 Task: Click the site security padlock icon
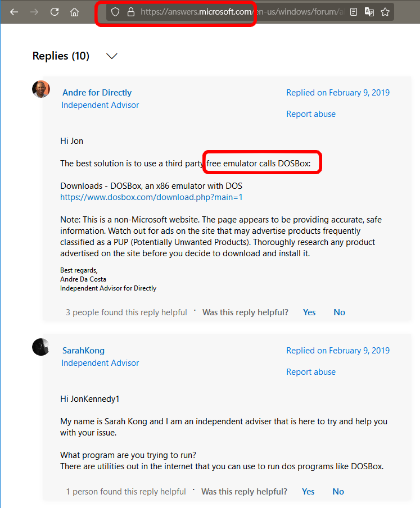pos(130,12)
